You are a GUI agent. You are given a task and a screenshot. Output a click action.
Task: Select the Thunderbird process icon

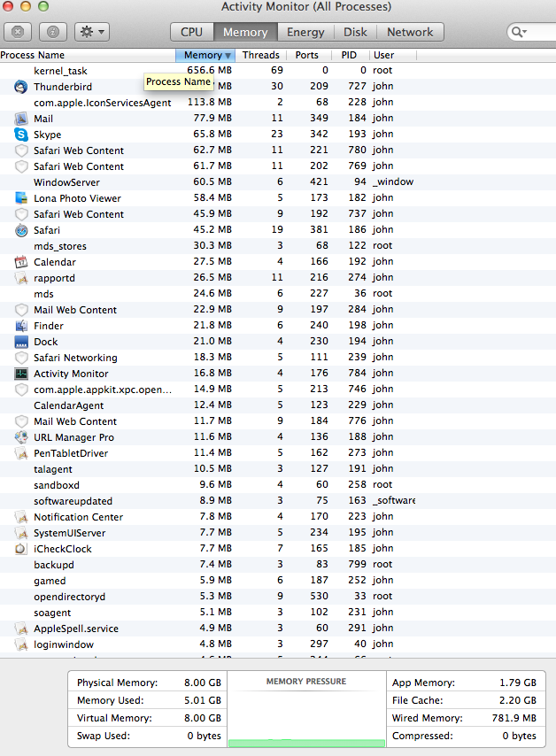(x=20, y=87)
